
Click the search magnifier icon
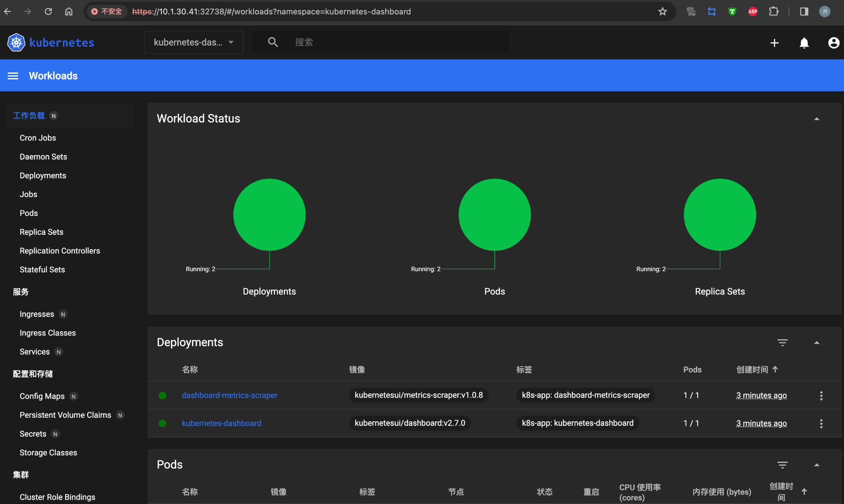click(x=273, y=42)
